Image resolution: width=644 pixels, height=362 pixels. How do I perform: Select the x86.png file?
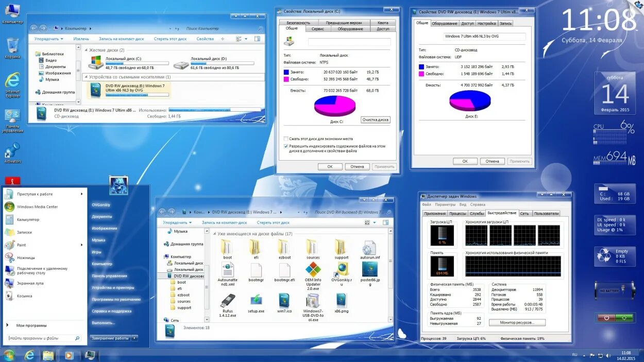tap(341, 303)
